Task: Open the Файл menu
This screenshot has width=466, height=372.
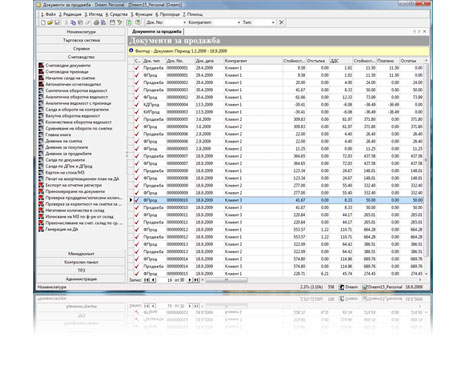Action: [48, 14]
